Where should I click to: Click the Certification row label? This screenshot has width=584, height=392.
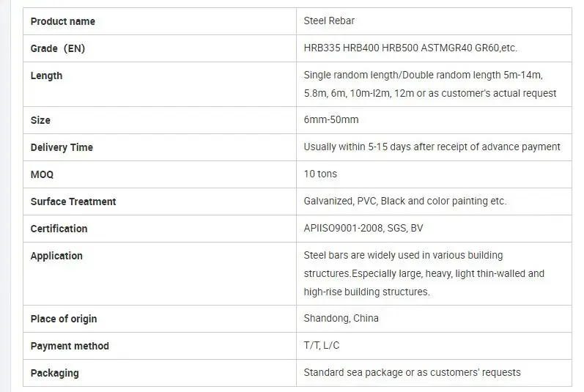coord(59,229)
